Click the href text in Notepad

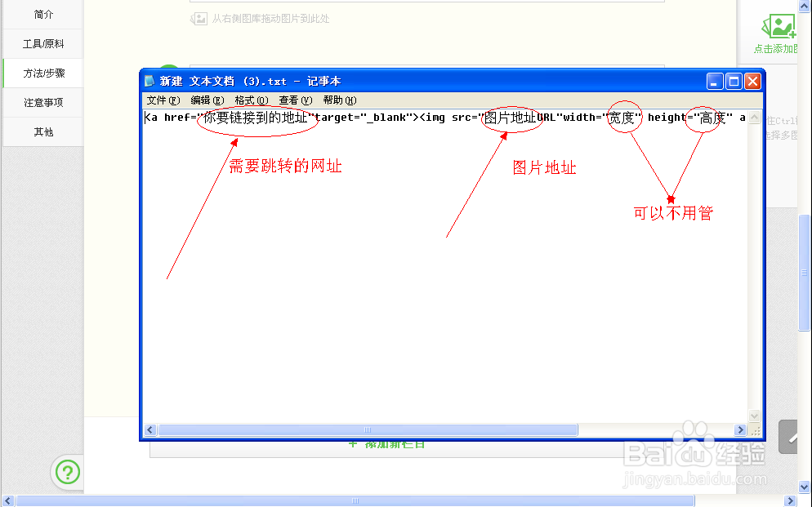point(177,118)
